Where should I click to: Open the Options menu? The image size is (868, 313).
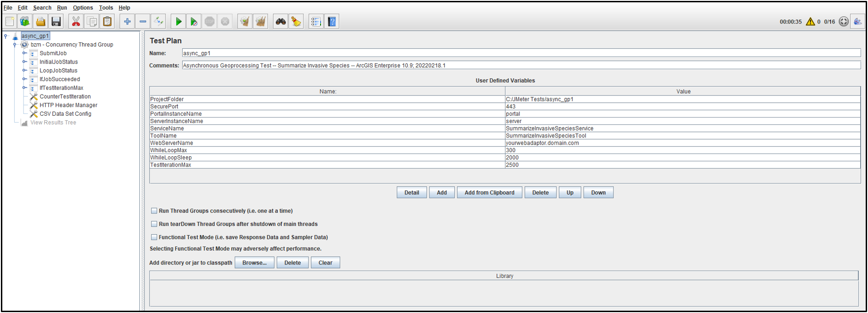83,8
